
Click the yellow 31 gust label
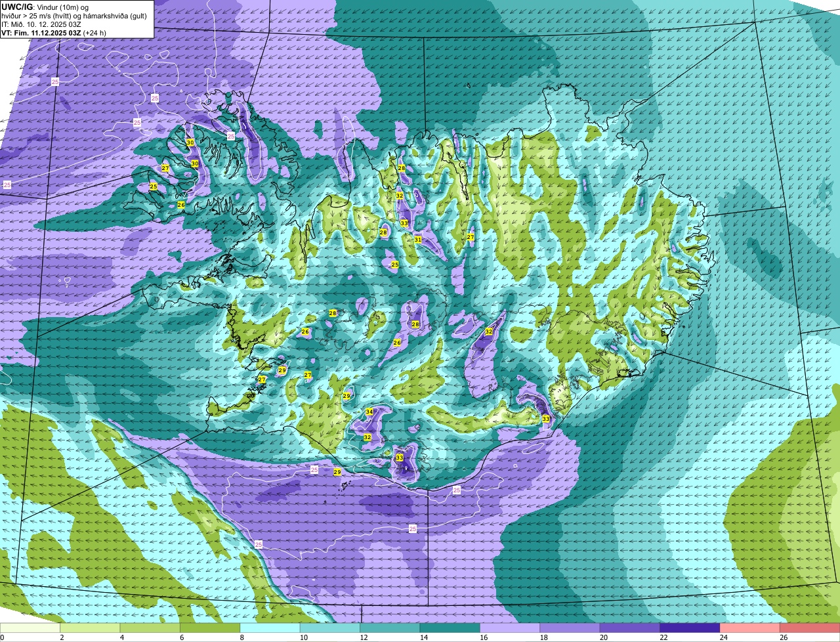418,240
